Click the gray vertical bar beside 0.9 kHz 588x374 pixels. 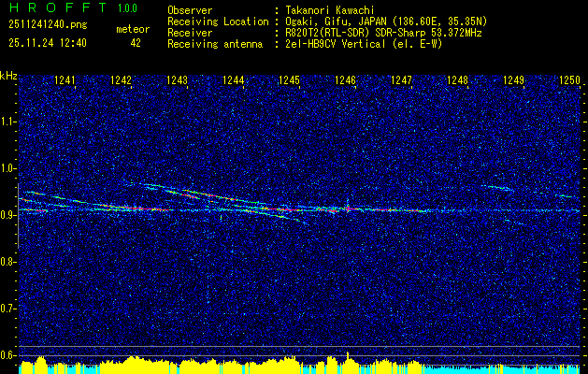(x=18, y=216)
